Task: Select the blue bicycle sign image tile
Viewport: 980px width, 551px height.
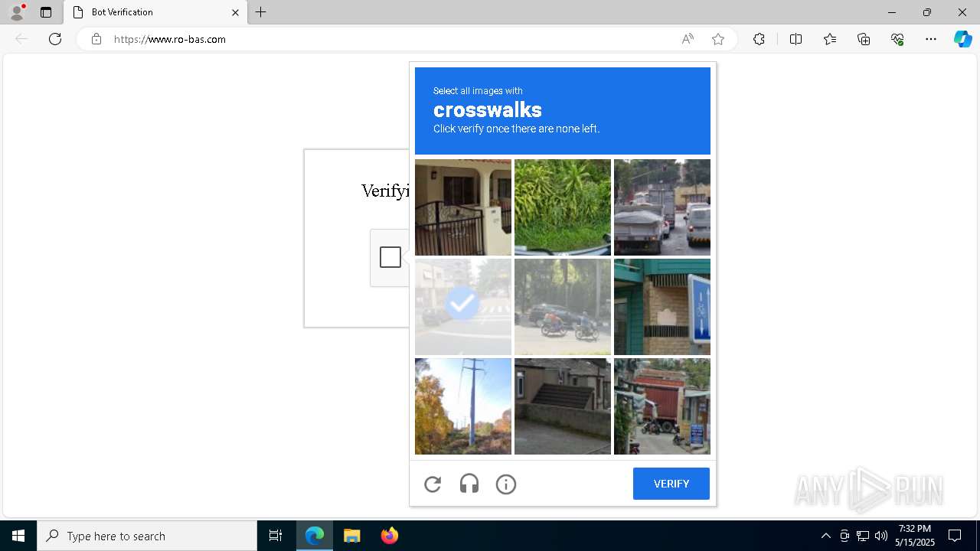Action: point(662,307)
